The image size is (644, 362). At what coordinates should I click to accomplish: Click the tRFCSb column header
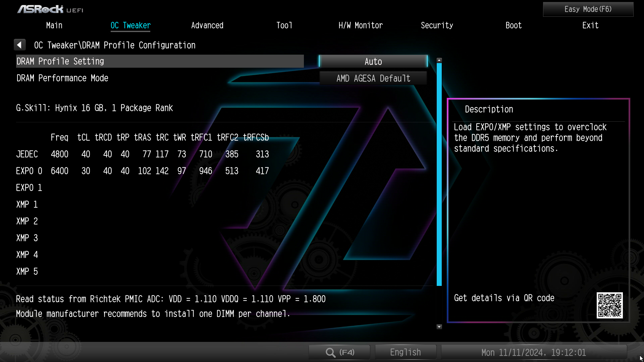coord(256,138)
